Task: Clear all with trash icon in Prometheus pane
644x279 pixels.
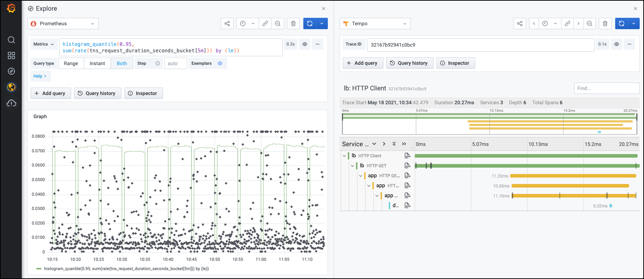Action: (293, 23)
